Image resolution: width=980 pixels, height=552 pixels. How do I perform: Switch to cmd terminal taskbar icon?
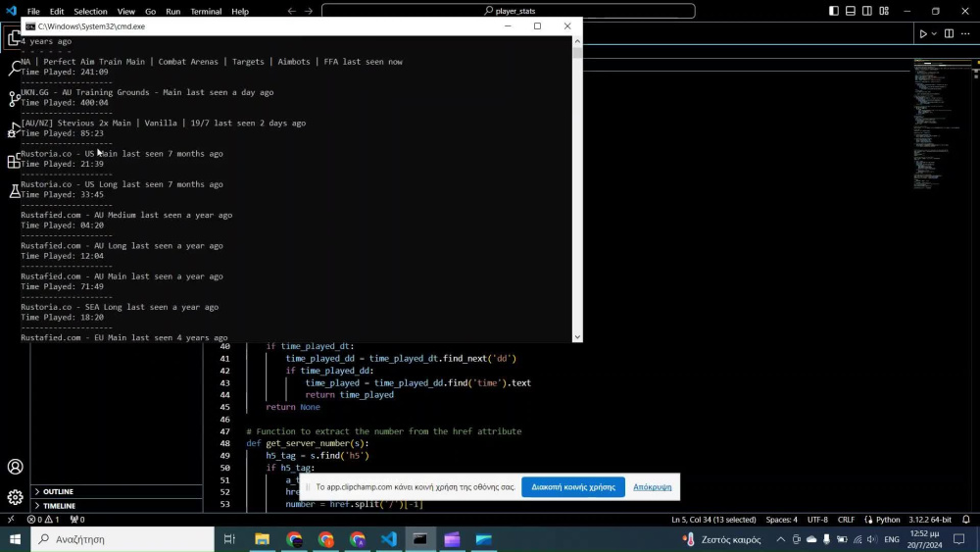420,539
